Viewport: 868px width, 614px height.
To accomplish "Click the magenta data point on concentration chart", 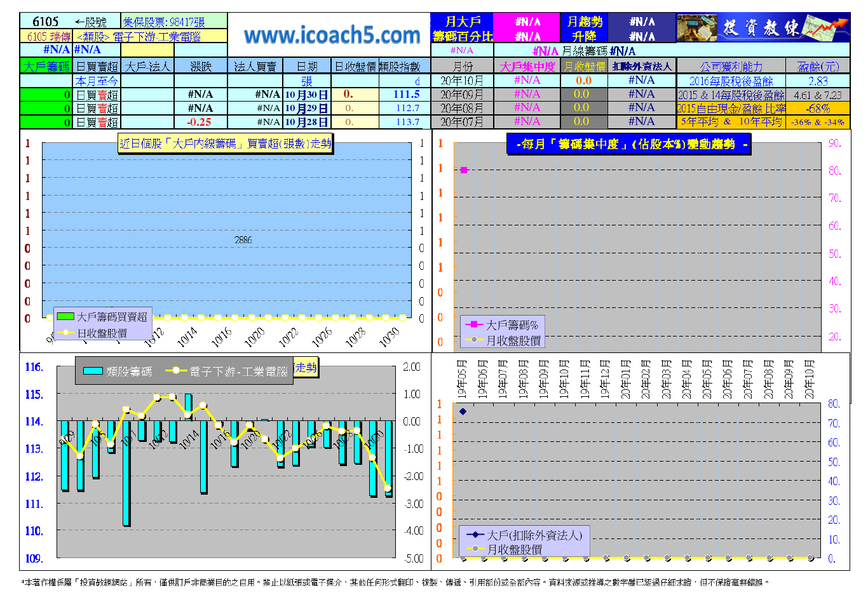I will 464,170.
